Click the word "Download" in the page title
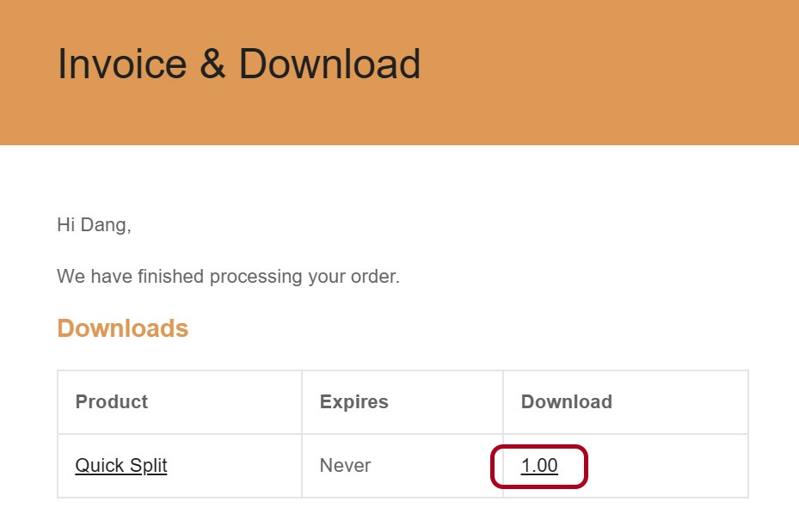The image size is (799, 532). [x=329, y=64]
